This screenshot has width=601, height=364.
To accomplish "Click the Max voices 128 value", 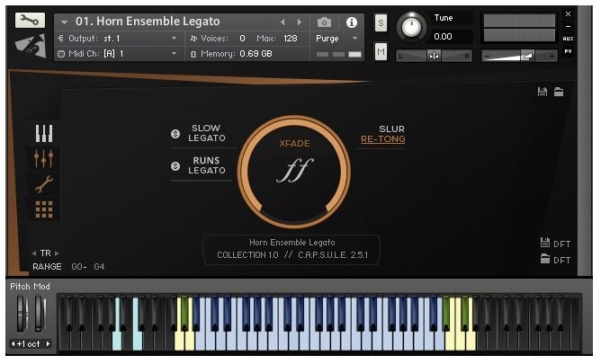I will click(x=290, y=39).
